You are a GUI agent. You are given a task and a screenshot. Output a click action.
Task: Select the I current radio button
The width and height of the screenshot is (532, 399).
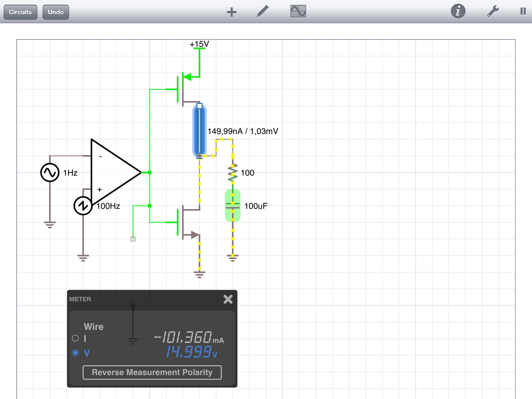tap(75, 338)
